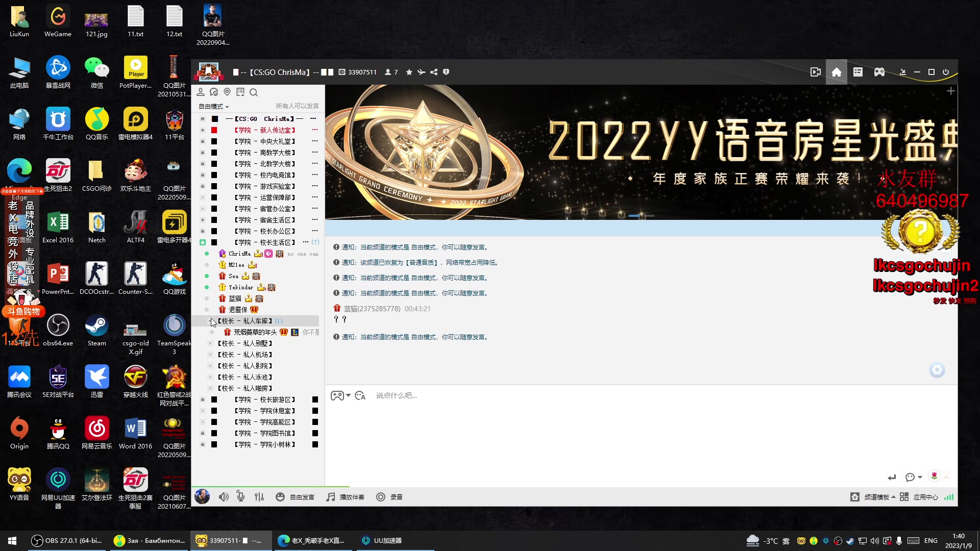Select channel 学院 - 南教学大楼

click(264, 153)
